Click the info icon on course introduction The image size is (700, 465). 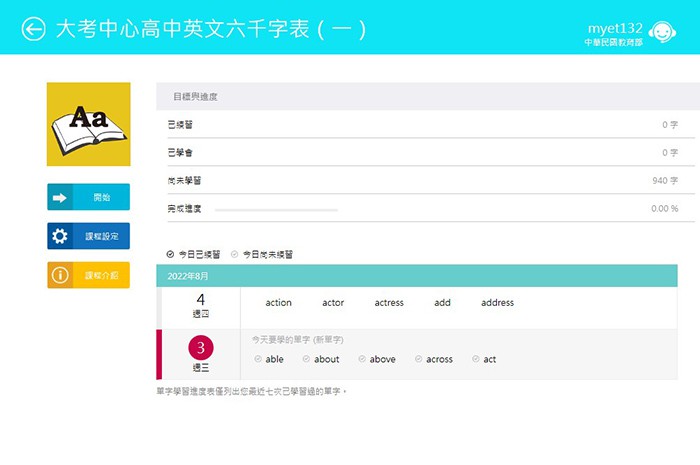(x=60, y=275)
